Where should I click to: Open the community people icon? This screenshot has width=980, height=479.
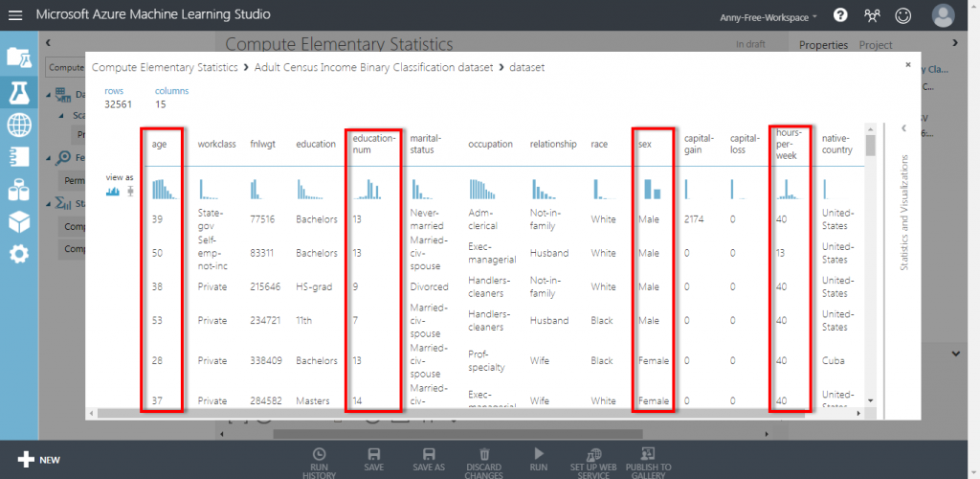(x=872, y=15)
